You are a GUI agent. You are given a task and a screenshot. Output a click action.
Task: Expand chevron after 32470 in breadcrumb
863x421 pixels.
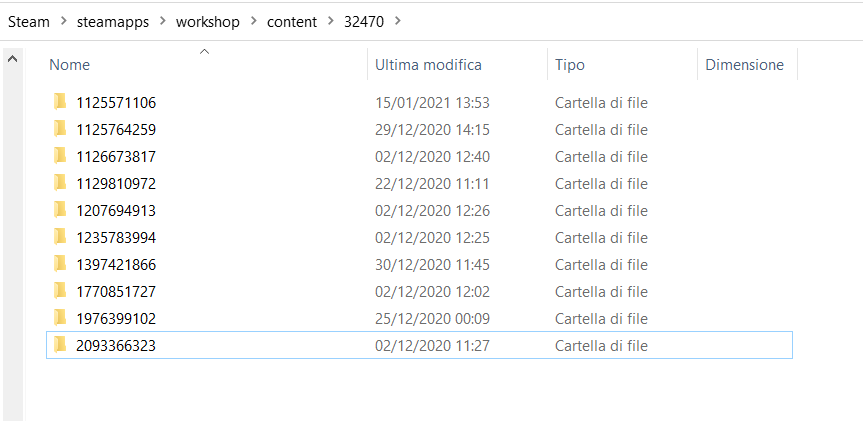click(x=399, y=21)
